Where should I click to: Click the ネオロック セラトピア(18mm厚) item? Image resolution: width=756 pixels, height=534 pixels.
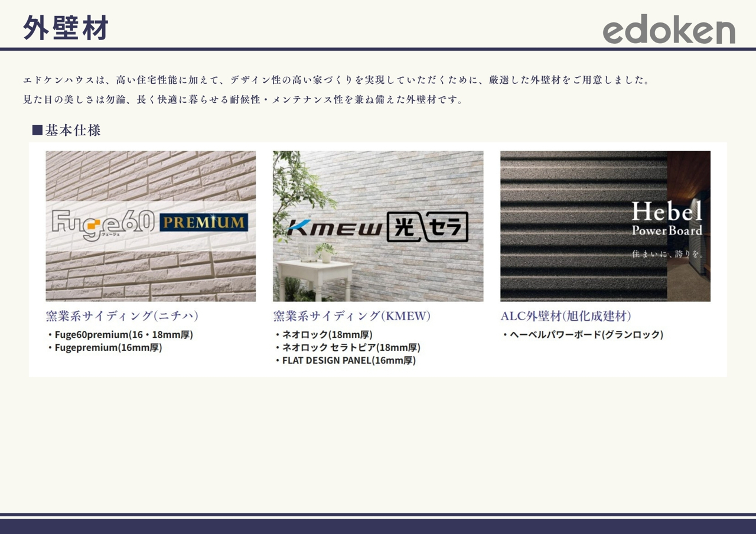(350, 347)
